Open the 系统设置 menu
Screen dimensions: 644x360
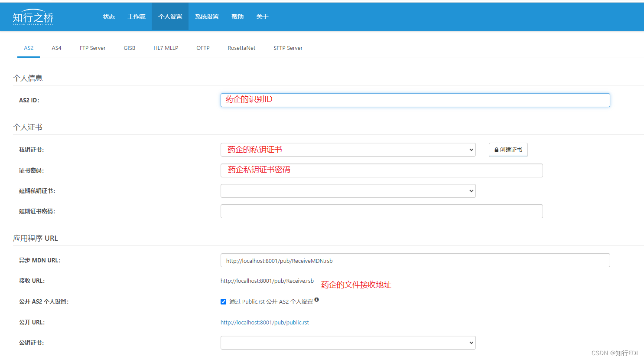(207, 17)
